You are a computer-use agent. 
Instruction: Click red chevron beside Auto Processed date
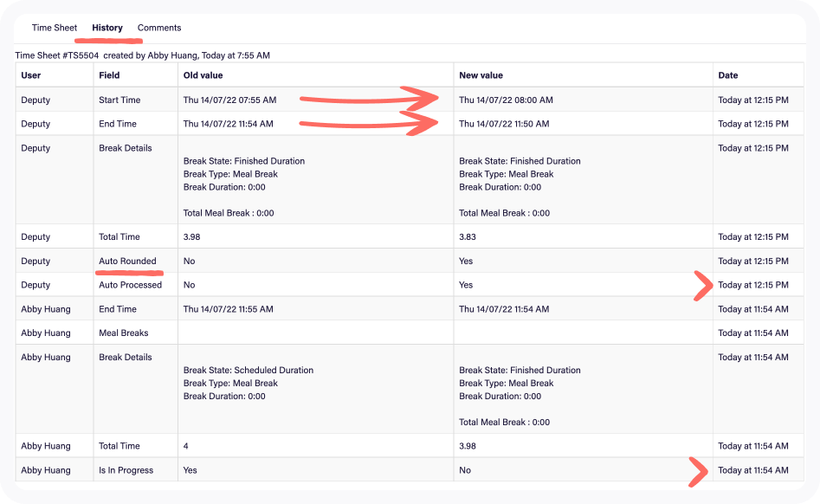[x=702, y=285]
